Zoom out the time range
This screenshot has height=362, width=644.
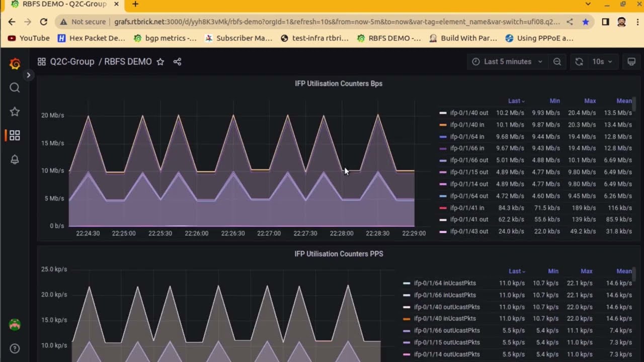point(557,62)
